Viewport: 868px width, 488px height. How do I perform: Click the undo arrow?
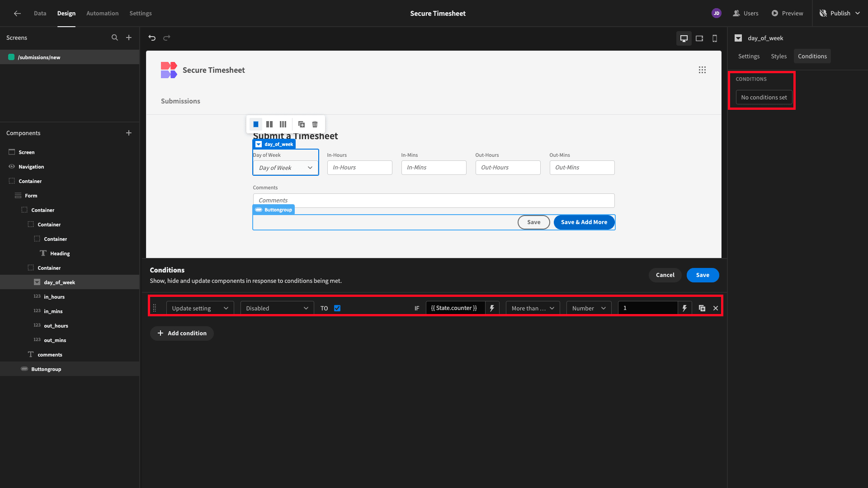click(152, 38)
